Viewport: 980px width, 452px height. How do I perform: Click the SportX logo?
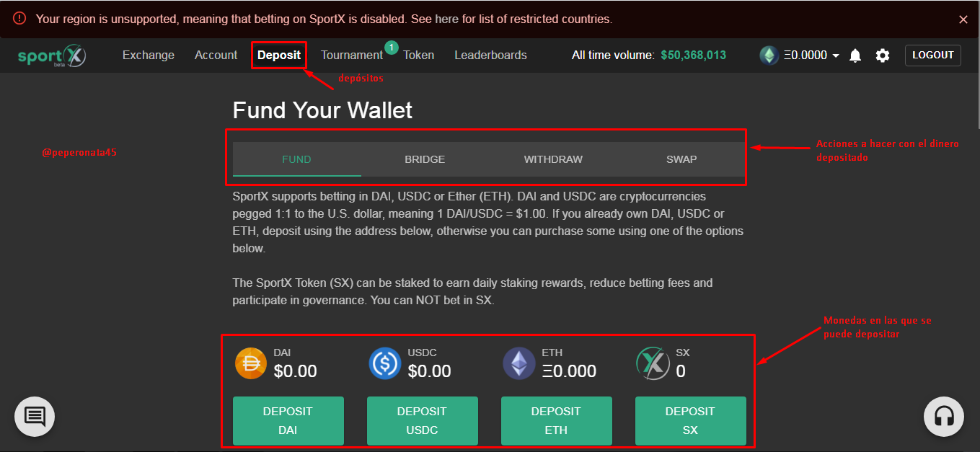(x=52, y=56)
